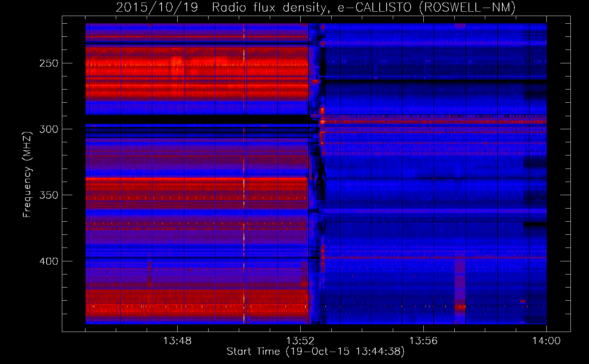The width and height of the screenshot is (589, 364).
Task: Click the red patch near 13:57 below 400 MHz
Action: pos(460,291)
